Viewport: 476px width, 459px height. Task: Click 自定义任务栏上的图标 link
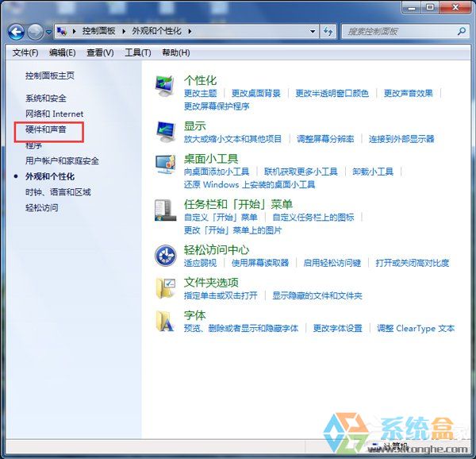coord(313,218)
